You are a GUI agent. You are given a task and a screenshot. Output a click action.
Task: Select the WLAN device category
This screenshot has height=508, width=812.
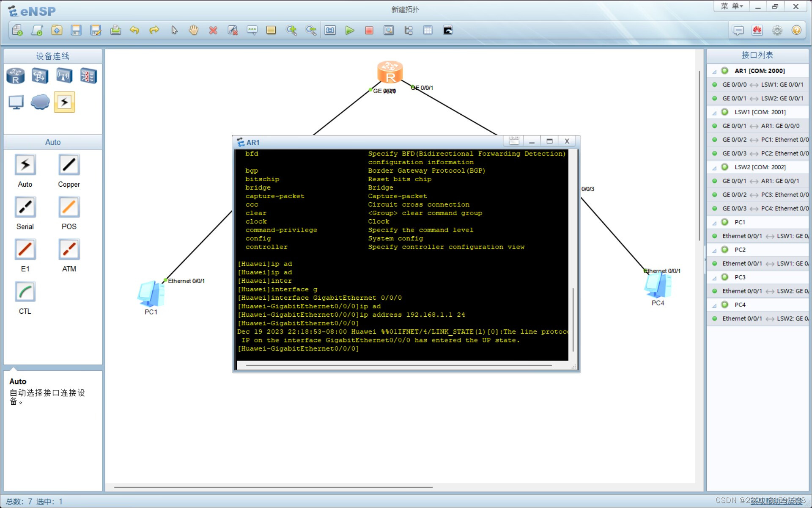tap(64, 76)
